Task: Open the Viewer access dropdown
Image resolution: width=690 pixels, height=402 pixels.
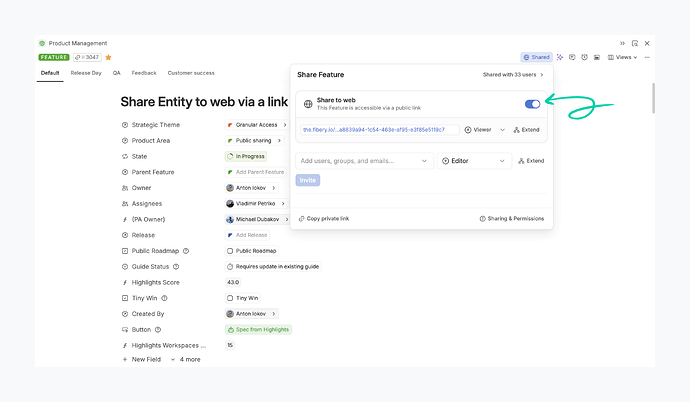Action: coord(484,130)
